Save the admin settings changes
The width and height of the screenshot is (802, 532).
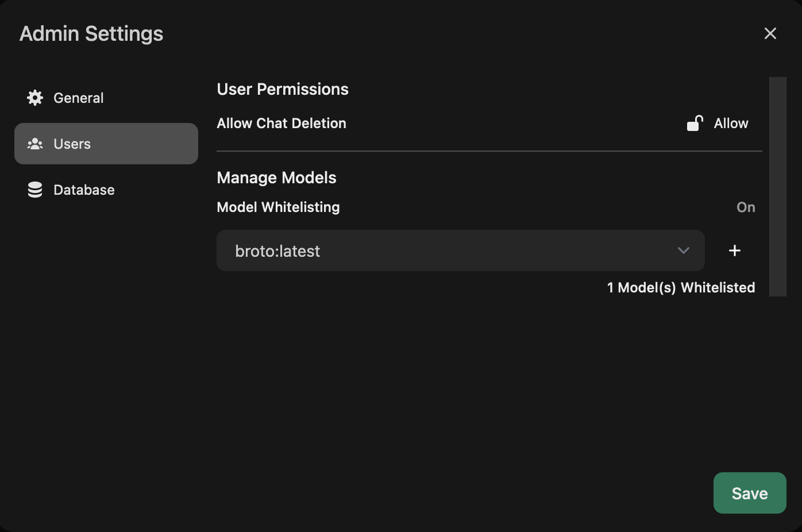click(x=749, y=493)
